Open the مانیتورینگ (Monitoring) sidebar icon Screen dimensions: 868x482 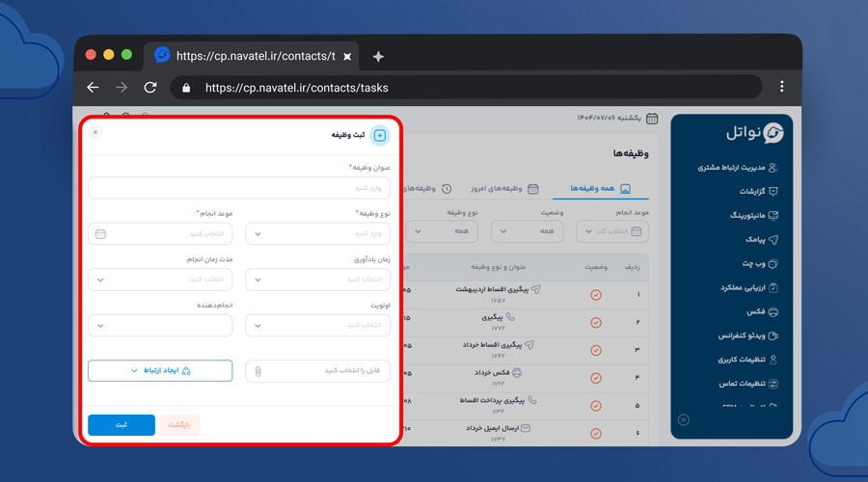pos(773,216)
